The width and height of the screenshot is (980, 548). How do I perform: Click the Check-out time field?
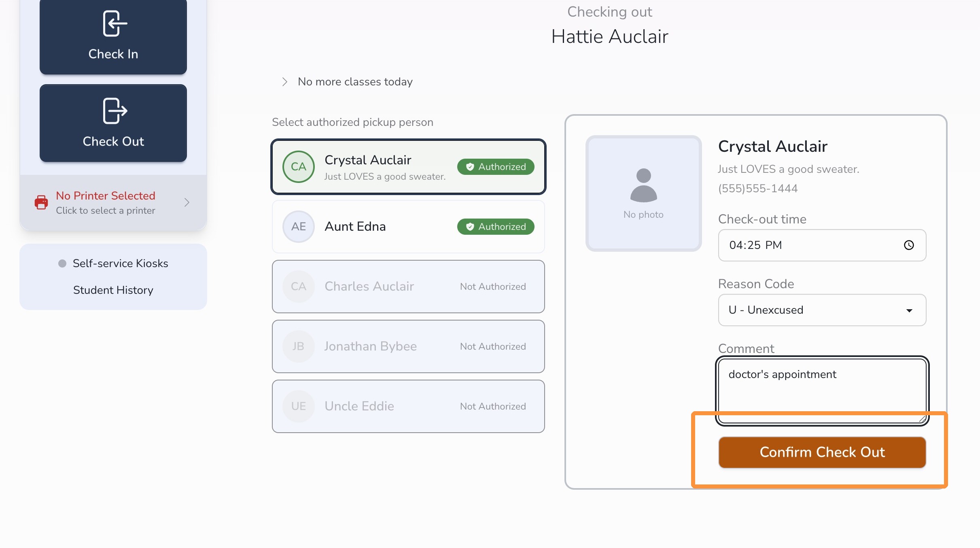point(822,245)
